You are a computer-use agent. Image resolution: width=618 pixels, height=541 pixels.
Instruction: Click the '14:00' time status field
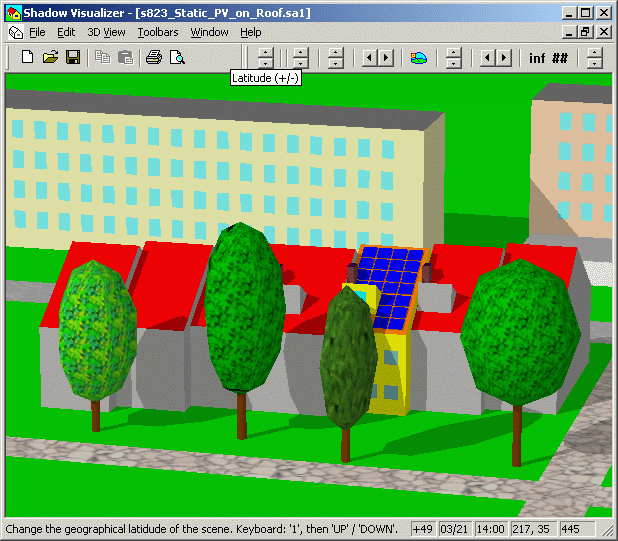coord(490,529)
